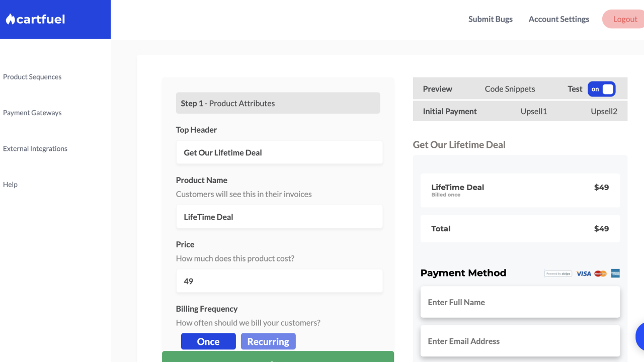Viewport: 644px width, 362px height.
Task: Click the Cartfuel flame logo
Action: point(11,19)
